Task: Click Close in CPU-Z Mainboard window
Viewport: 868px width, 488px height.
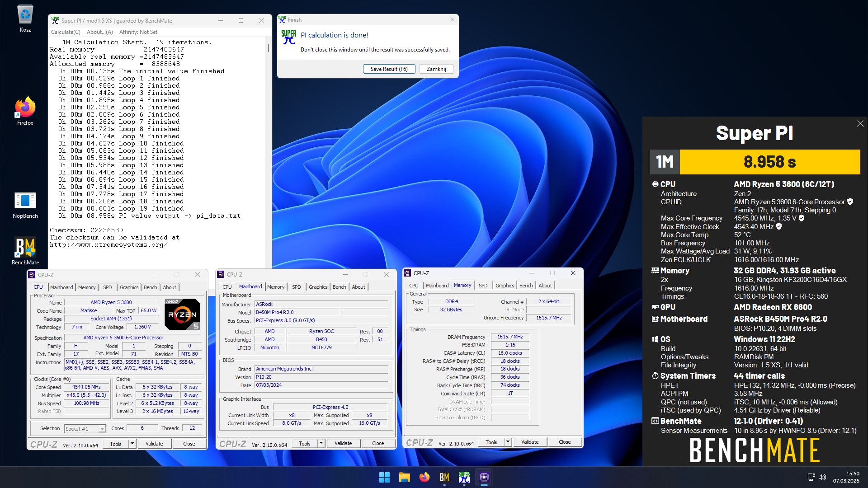Action: [x=378, y=443]
